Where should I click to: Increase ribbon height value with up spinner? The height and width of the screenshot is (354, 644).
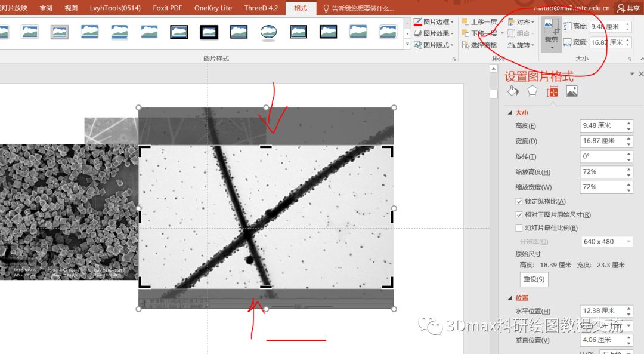click(x=627, y=24)
